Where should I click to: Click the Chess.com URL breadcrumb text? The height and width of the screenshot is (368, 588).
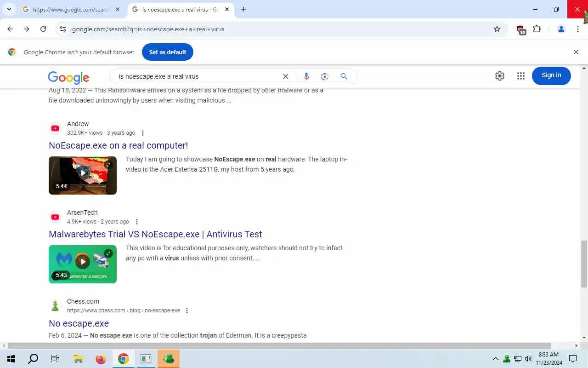[x=124, y=310]
